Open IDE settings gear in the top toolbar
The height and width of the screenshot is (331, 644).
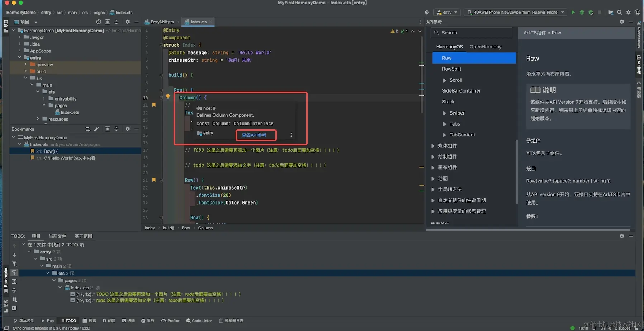(629, 12)
